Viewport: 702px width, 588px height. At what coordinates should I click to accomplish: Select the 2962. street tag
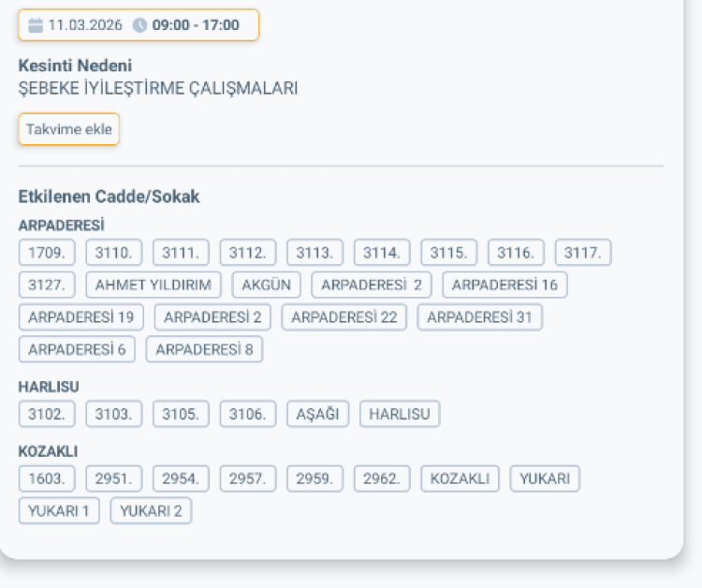pos(382,478)
